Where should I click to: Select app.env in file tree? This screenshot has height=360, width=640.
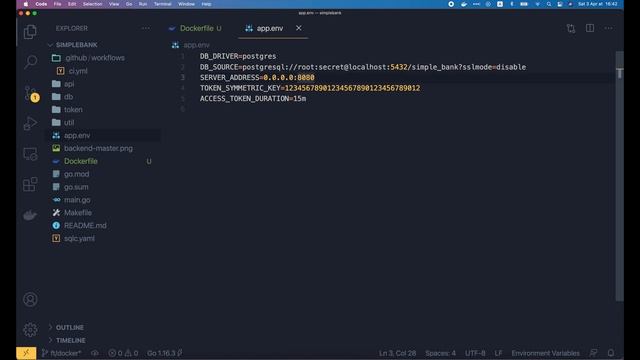pyautogui.click(x=77, y=136)
